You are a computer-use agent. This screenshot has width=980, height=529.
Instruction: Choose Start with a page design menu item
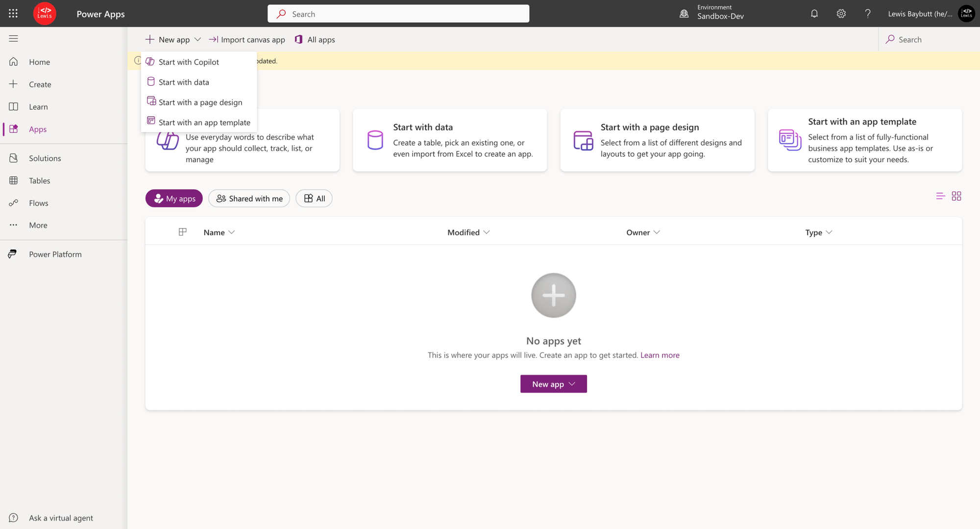click(199, 102)
